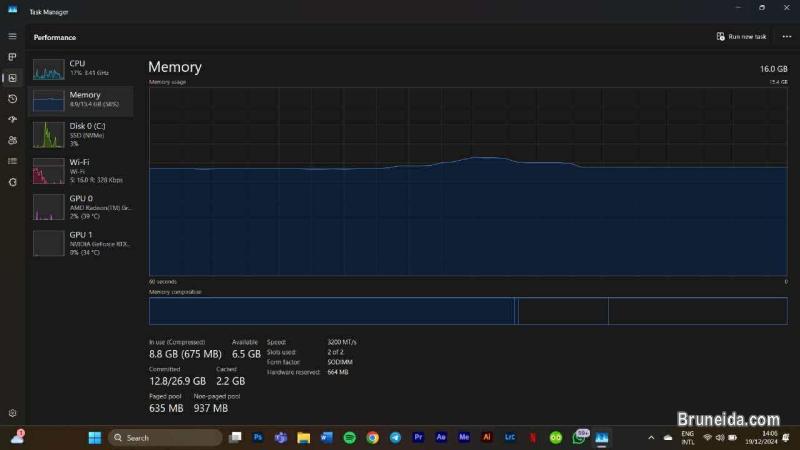Screen dimensions: 800x450
Task: Select the GPU 1 NVIDIA GeForce item
Action: (x=82, y=243)
